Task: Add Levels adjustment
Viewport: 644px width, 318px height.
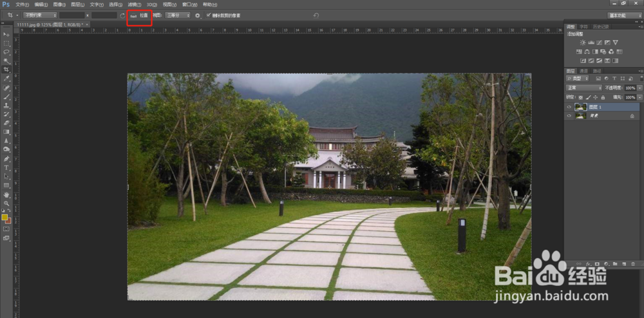Action: click(591, 42)
